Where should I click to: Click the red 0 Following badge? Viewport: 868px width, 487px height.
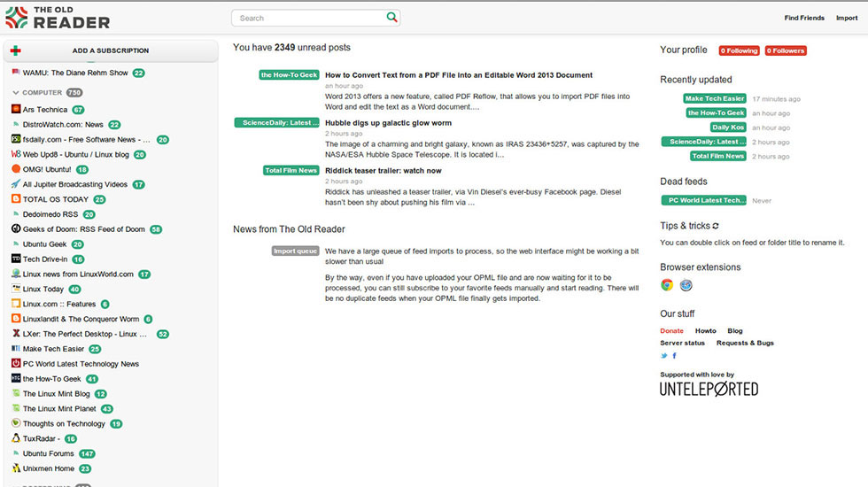(x=739, y=51)
